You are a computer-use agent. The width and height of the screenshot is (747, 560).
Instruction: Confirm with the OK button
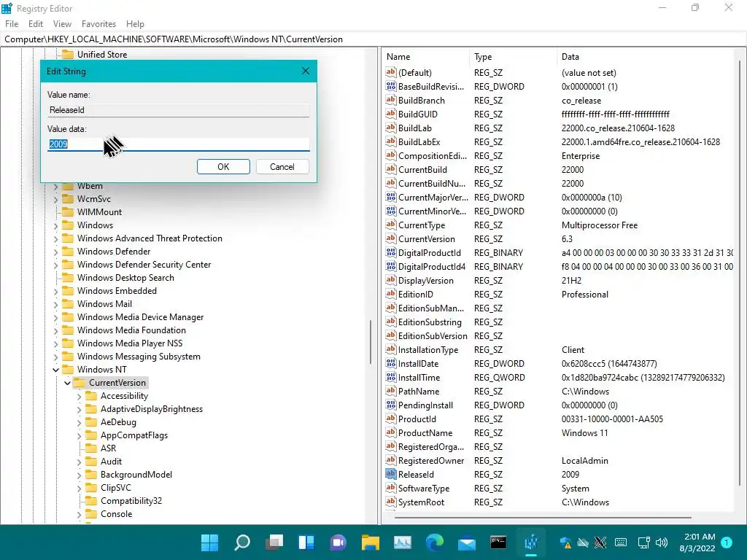tap(223, 167)
